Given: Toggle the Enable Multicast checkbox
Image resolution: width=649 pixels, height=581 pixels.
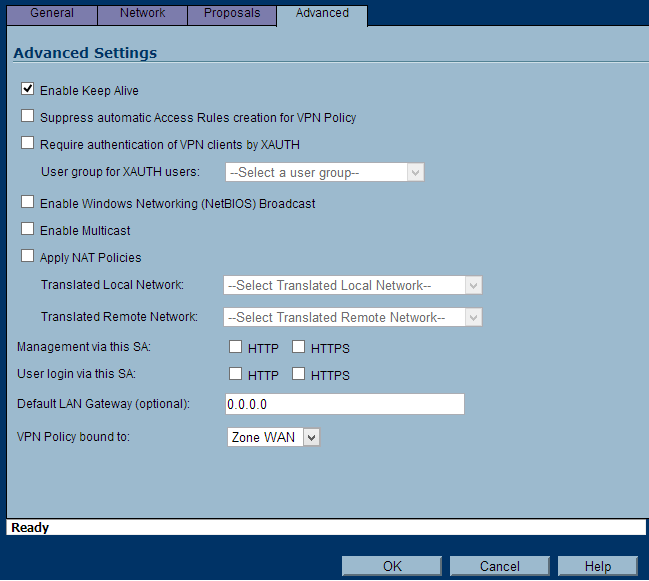Looking at the screenshot, I should [x=28, y=229].
